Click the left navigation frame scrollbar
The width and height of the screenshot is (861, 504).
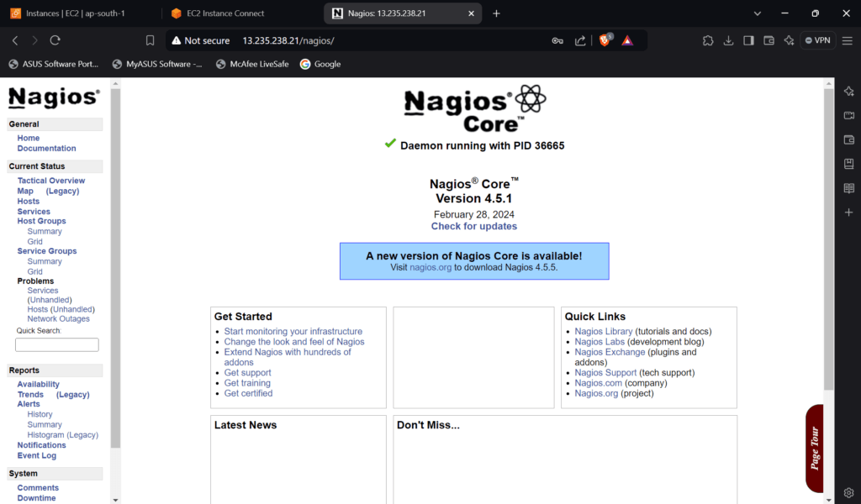[x=115, y=269]
